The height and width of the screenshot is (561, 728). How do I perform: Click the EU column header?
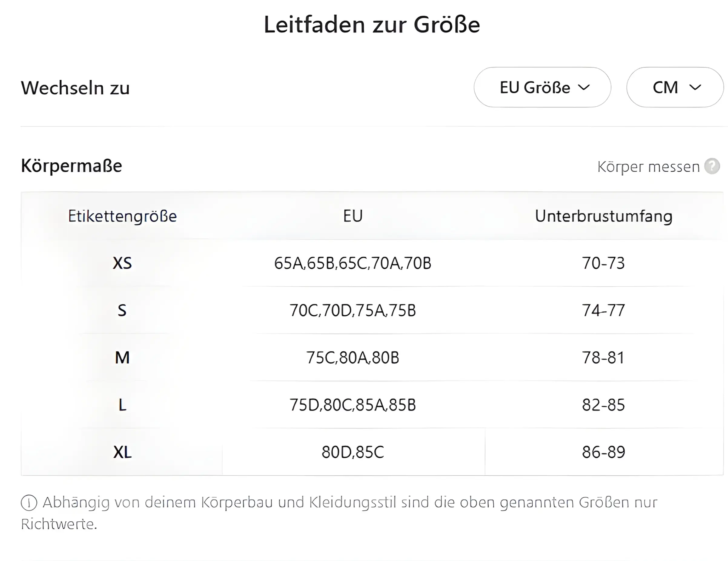[x=353, y=216]
